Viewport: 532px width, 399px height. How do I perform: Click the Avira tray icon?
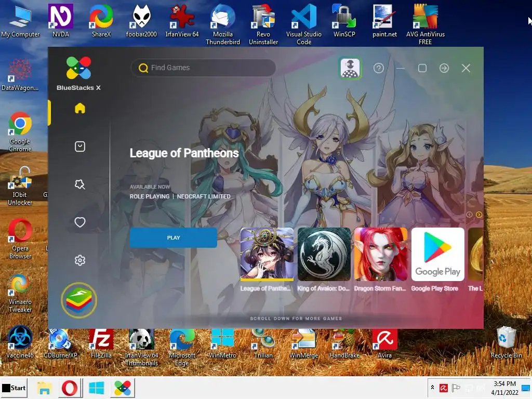pyautogui.click(x=444, y=388)
